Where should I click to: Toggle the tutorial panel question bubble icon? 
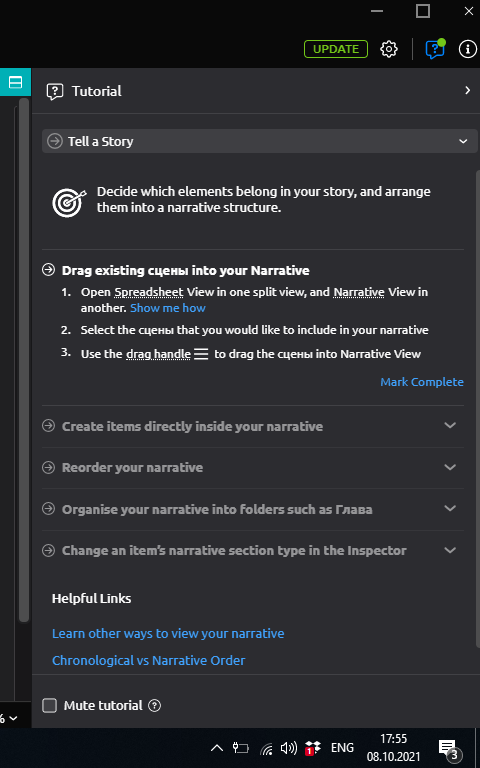coord(435,49)
